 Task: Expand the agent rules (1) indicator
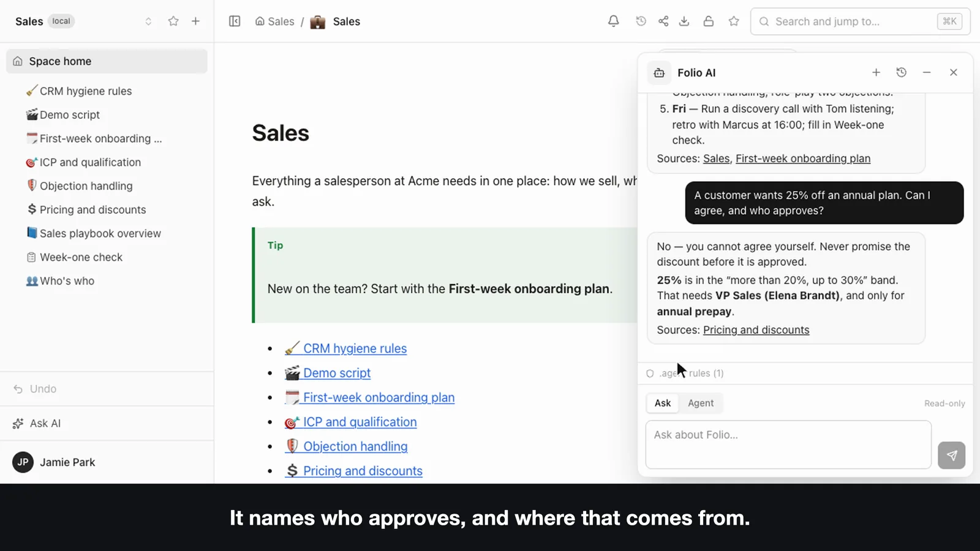(685, 373)
